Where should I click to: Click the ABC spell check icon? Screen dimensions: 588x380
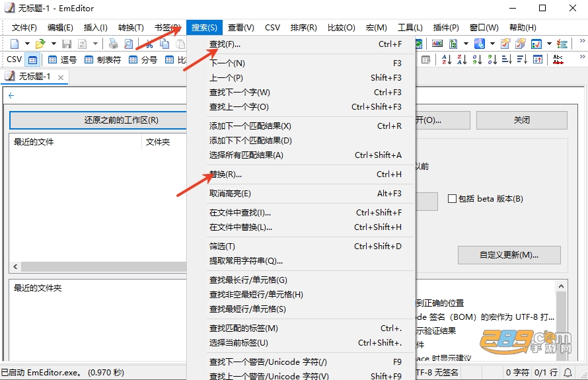437,44
